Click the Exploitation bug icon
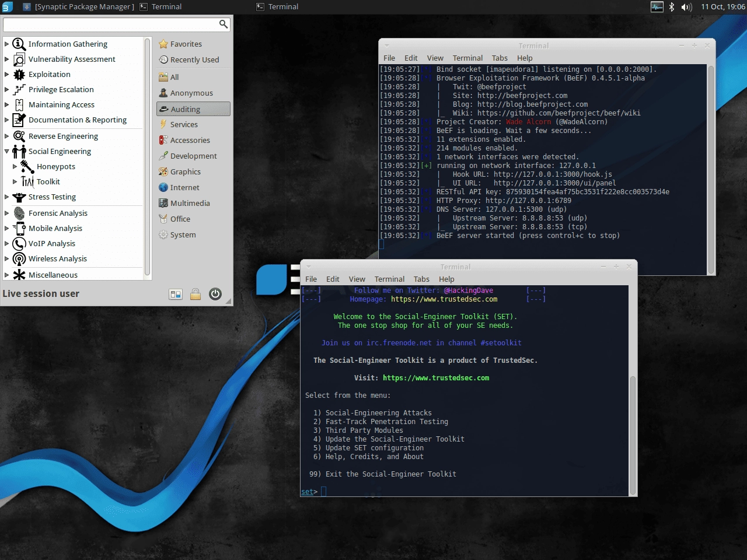Screen dimensions: 747x560 click(19, 74)
